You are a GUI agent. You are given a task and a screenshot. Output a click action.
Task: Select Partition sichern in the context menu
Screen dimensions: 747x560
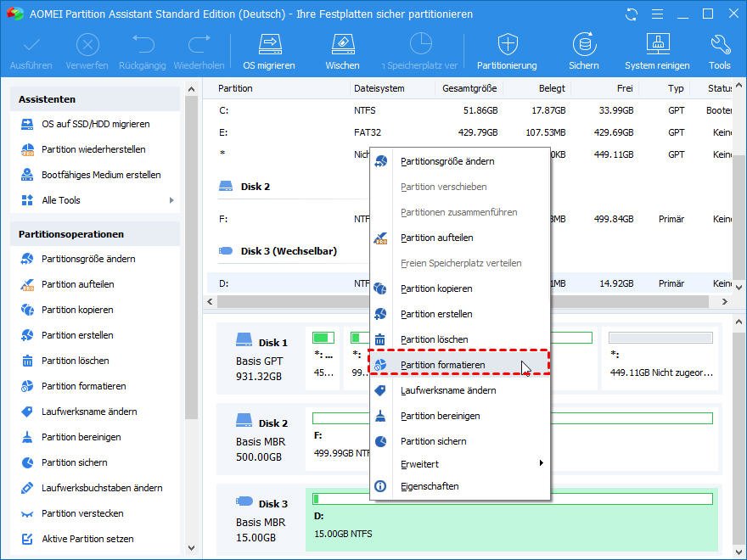[460, 441]
